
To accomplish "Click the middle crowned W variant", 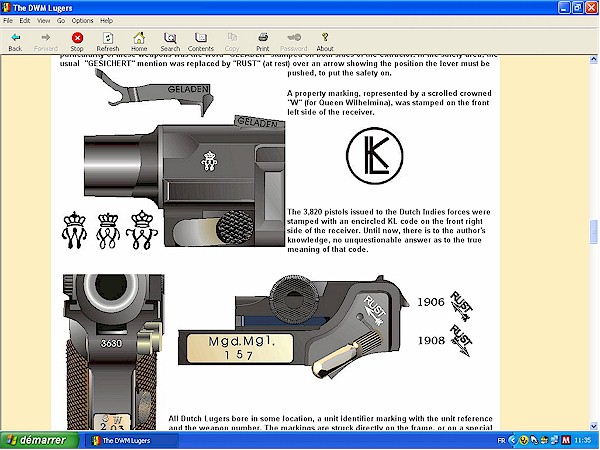I will tap(108, 231).
